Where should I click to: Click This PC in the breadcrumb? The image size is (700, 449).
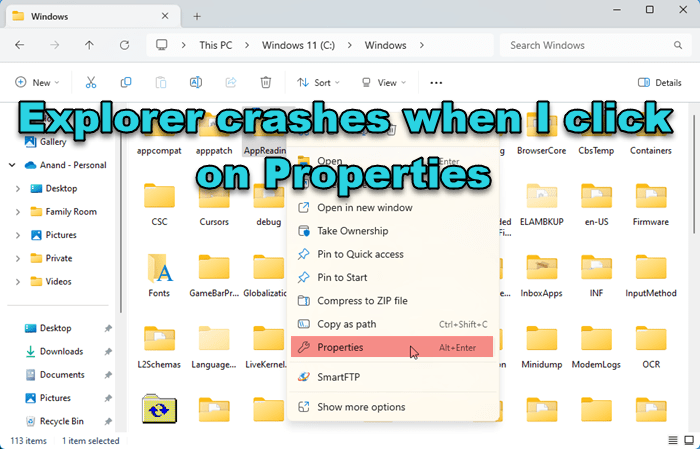(x=216, y=45)
